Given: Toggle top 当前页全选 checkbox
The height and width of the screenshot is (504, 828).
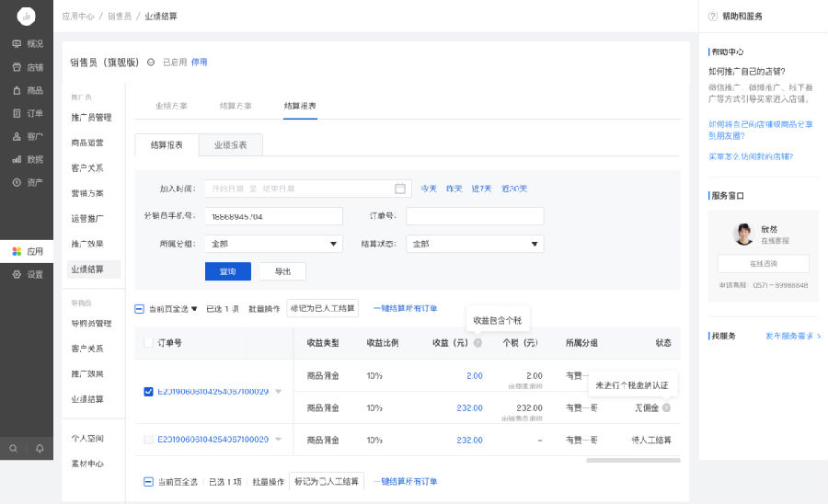Looking at the screenshot, I should [140, 309].
